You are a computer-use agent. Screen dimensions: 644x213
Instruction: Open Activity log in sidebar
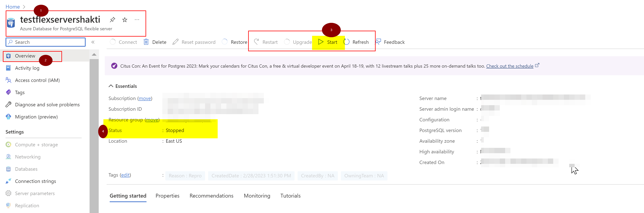click(27, 68)
